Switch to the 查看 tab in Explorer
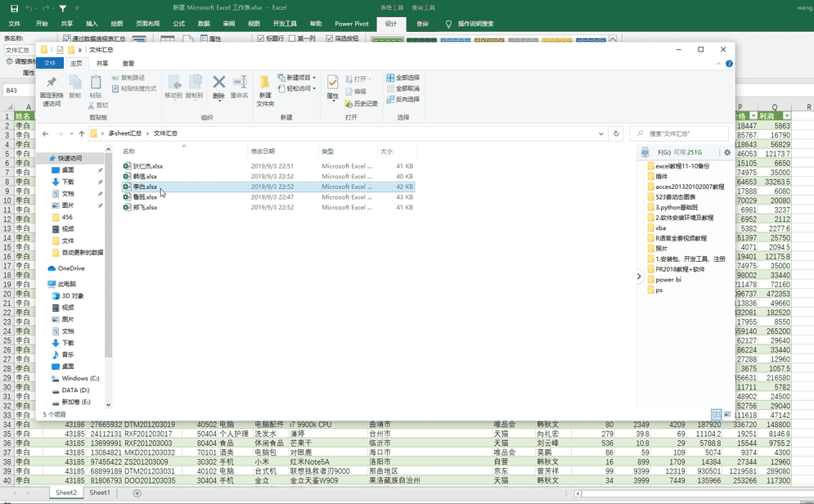This screenshot has height=504, width=814. (x=128, y=63)
